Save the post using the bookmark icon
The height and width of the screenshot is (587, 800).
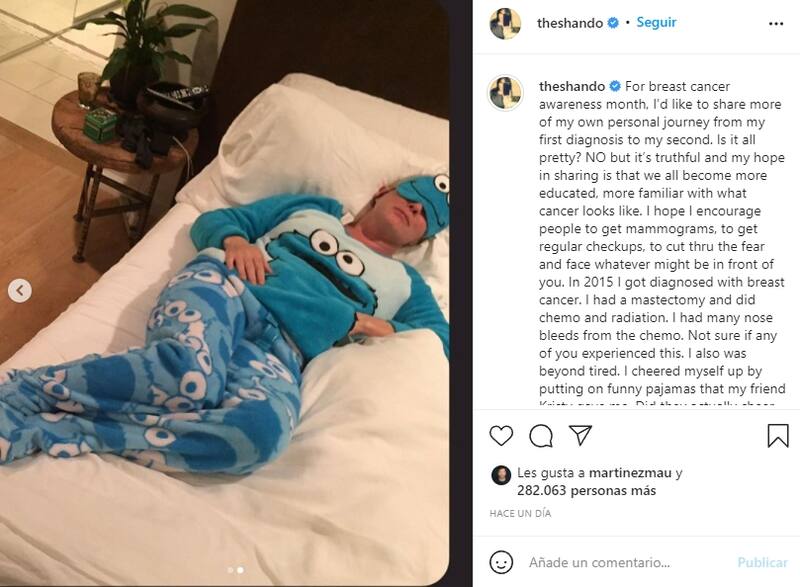point(778,436)
